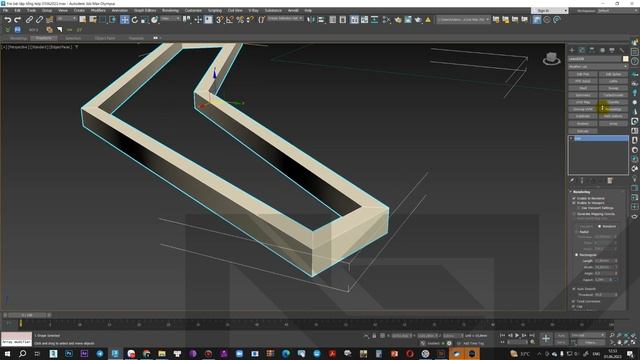Open the File menu
Viewport: 640px width, 360px height.
point(5,10)
